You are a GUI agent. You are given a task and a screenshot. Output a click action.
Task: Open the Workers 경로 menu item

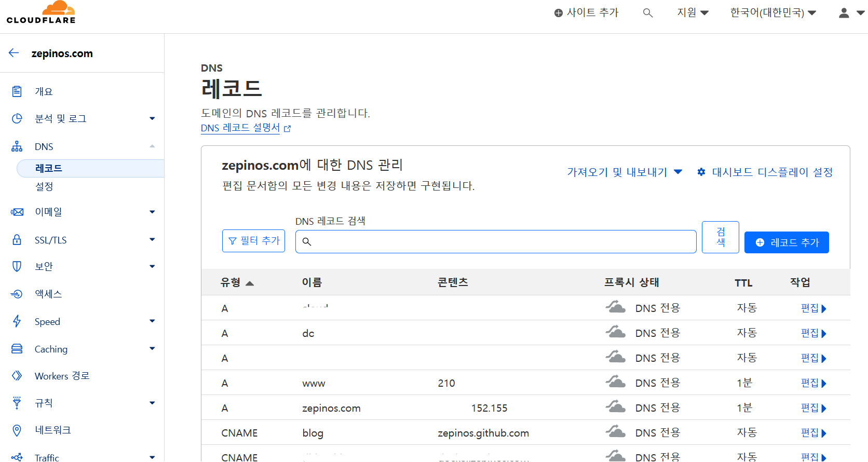(62, 376)
